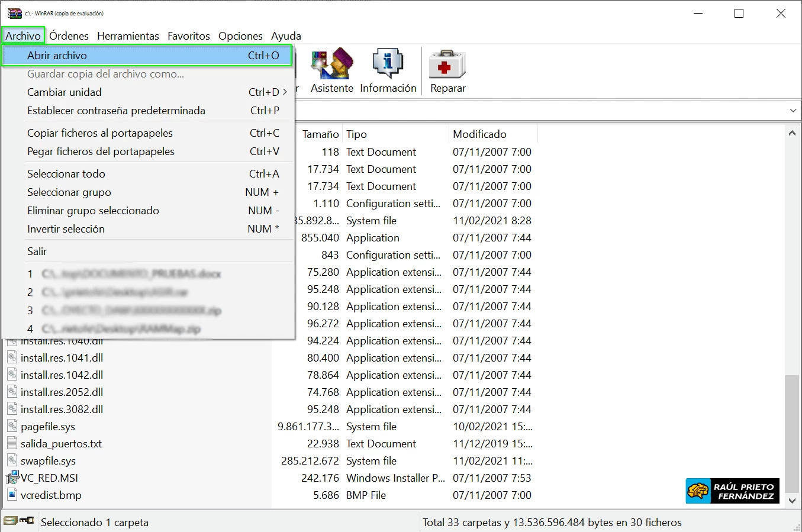The width and height of the screenshot is (802, 532).
Task: Sort files by the Tamaño column header
Action: tap(320, 134)
